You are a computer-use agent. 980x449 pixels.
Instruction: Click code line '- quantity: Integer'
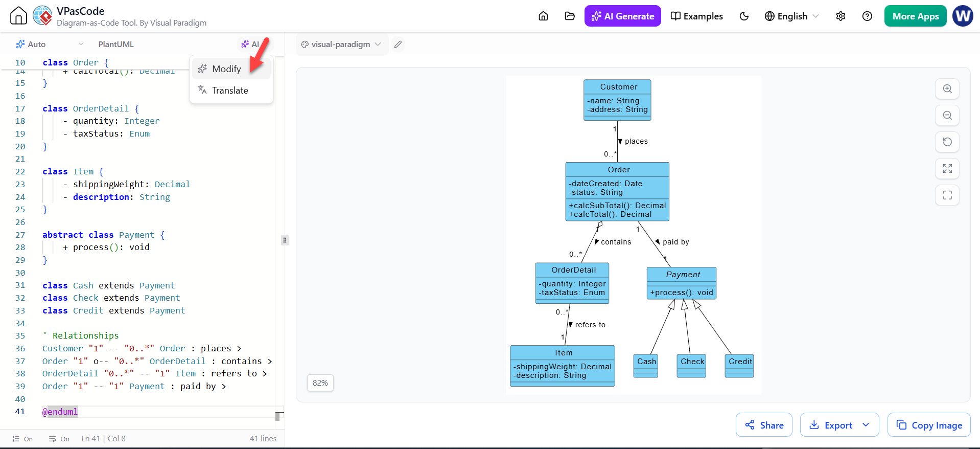111,121
